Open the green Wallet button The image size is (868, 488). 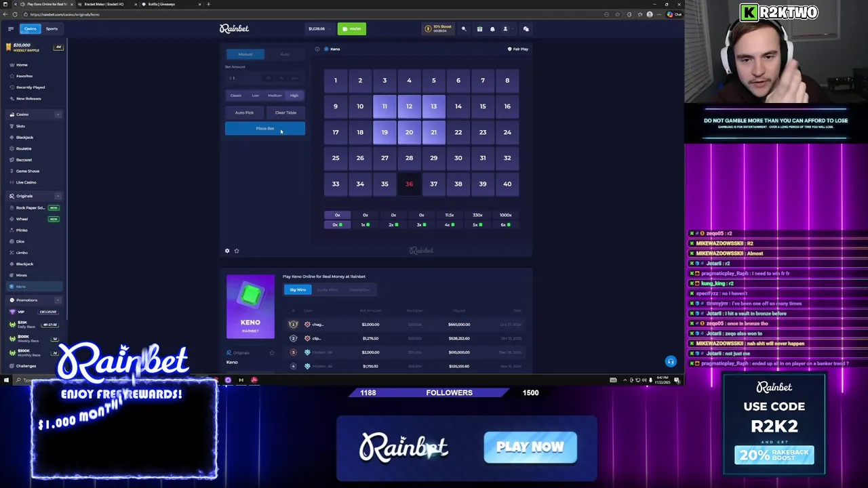[x=352, y=29]
